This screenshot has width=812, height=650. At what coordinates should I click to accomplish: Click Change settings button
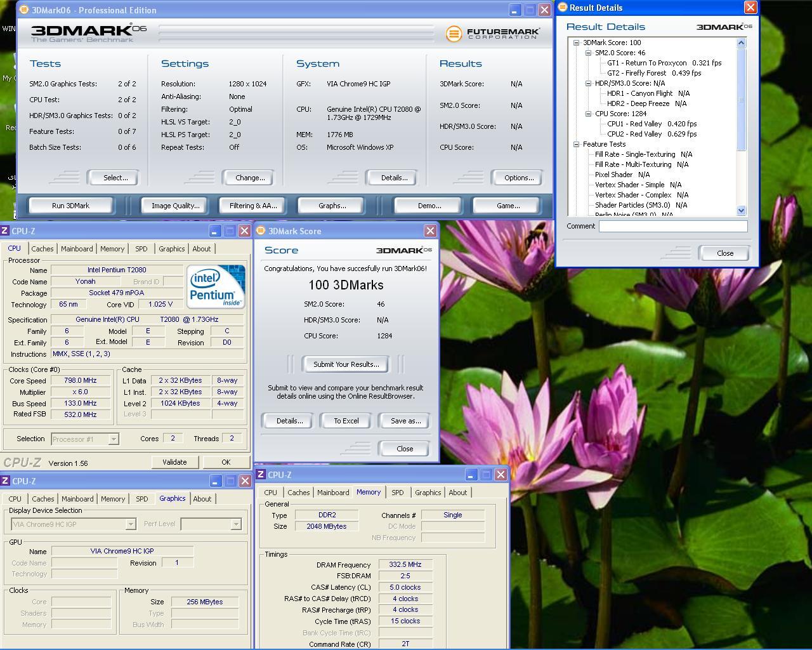250,178
